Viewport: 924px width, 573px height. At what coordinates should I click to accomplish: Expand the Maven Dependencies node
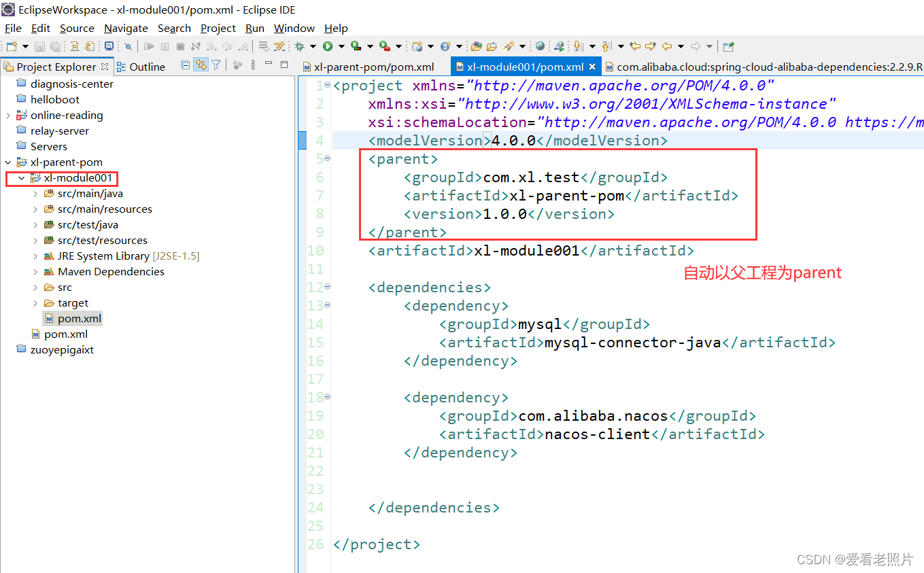pyautogui.click(x=35, y=272)
